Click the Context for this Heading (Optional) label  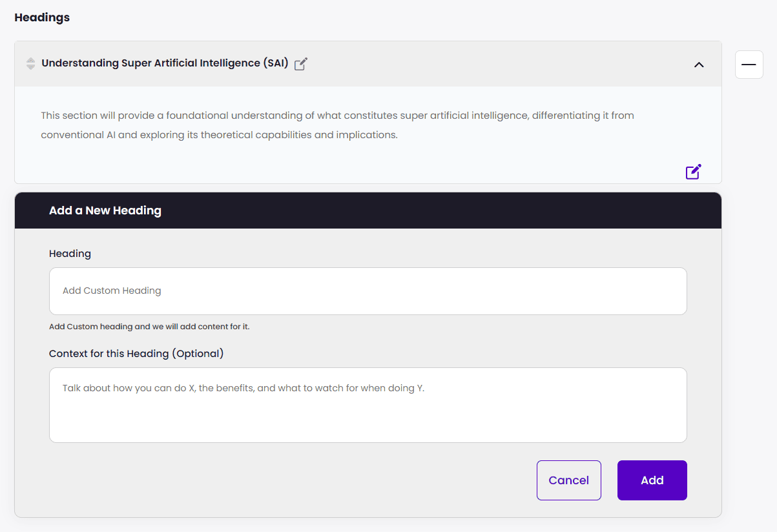pyautogui.click(x=136, y=354)
